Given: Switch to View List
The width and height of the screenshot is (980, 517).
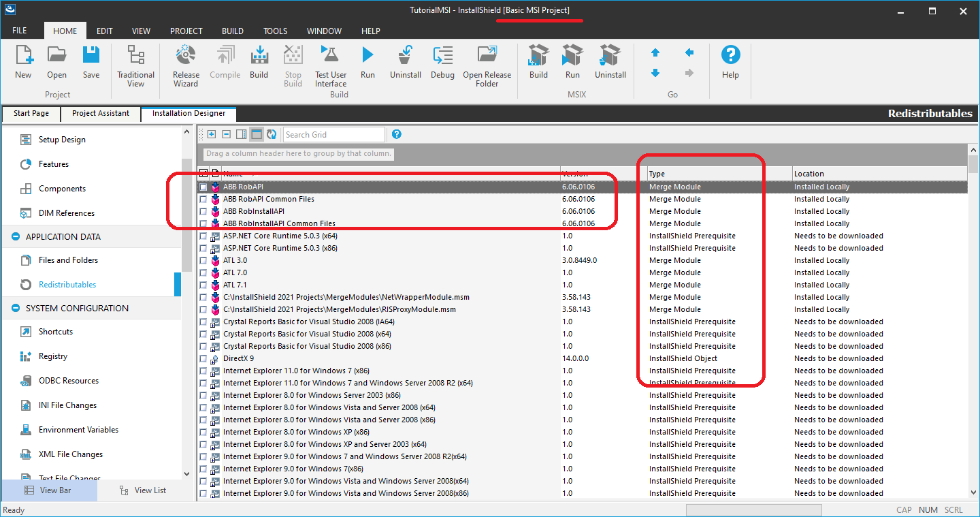Looking at the screenshot, I should coord(143,490).
